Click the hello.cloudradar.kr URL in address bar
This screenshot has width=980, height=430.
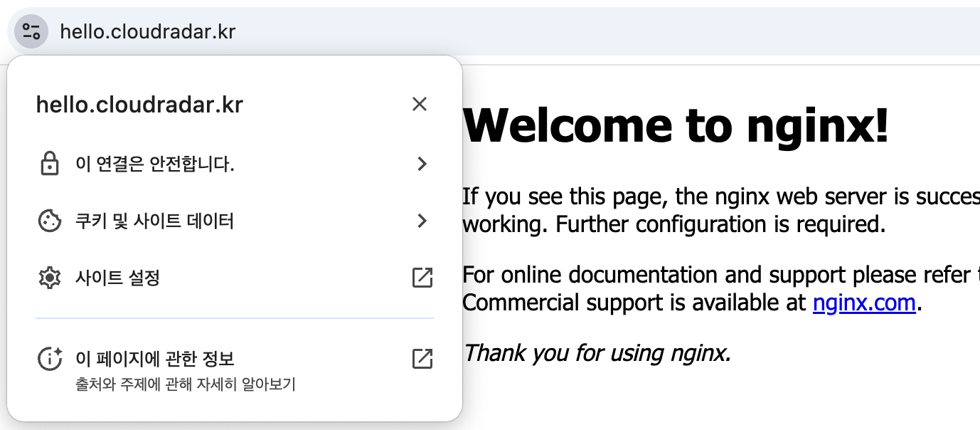click(x=147, y=31)
